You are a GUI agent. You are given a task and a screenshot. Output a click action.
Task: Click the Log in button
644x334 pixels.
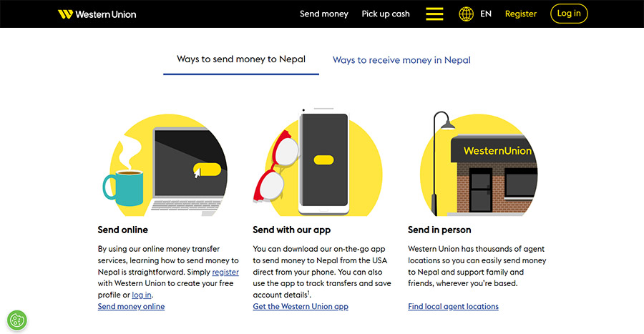pyautogui.click(x=569, y=14)
